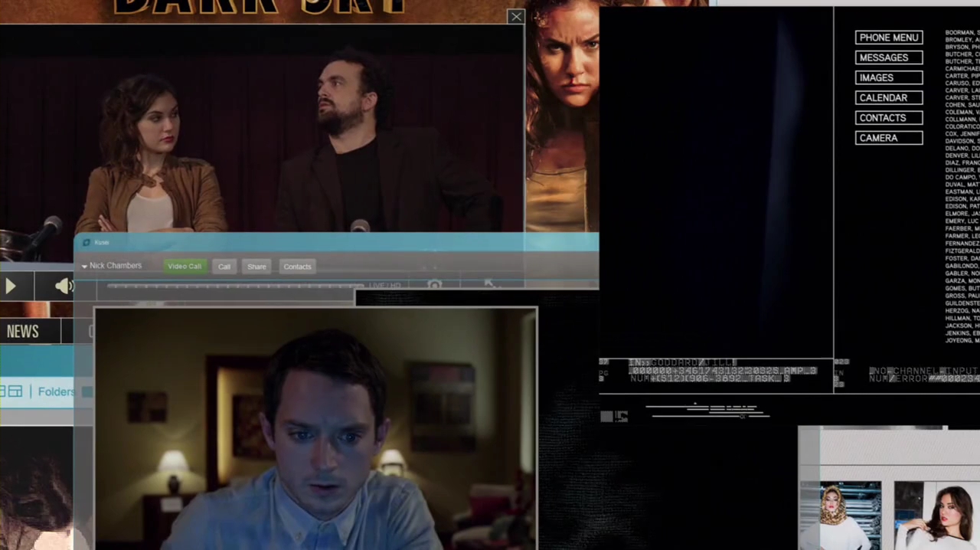
Task: Play the video in the media player
Action: pyautogui.click(x=11, y=286)
